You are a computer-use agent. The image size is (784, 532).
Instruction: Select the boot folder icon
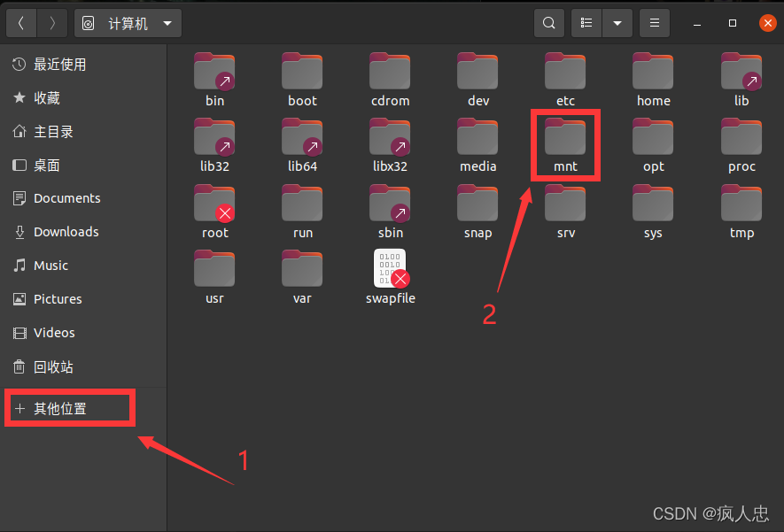pos(302,72)
